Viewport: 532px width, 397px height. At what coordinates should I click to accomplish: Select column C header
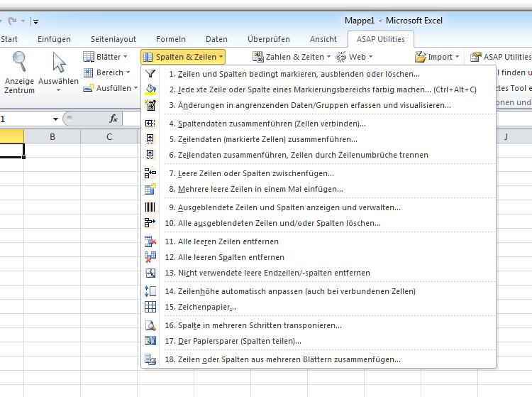tap(109, 136)
